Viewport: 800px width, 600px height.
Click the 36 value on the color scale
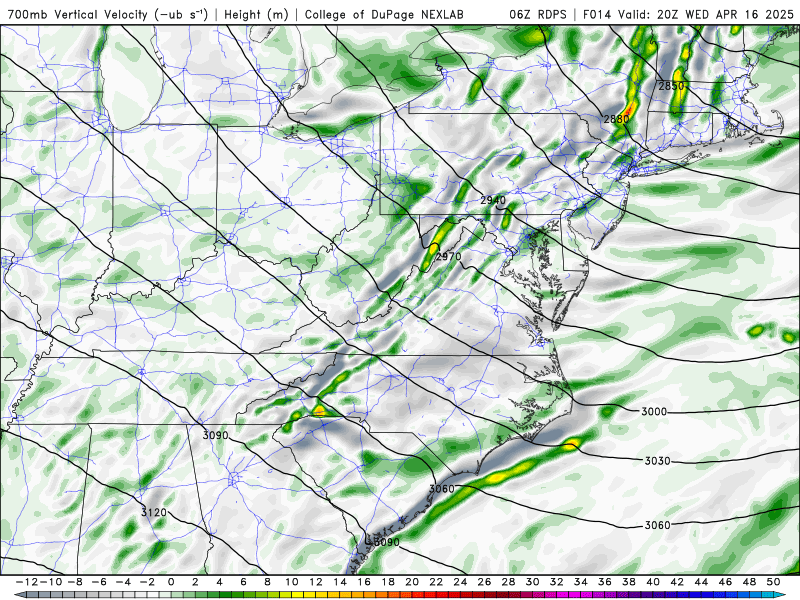coord(605,582)
